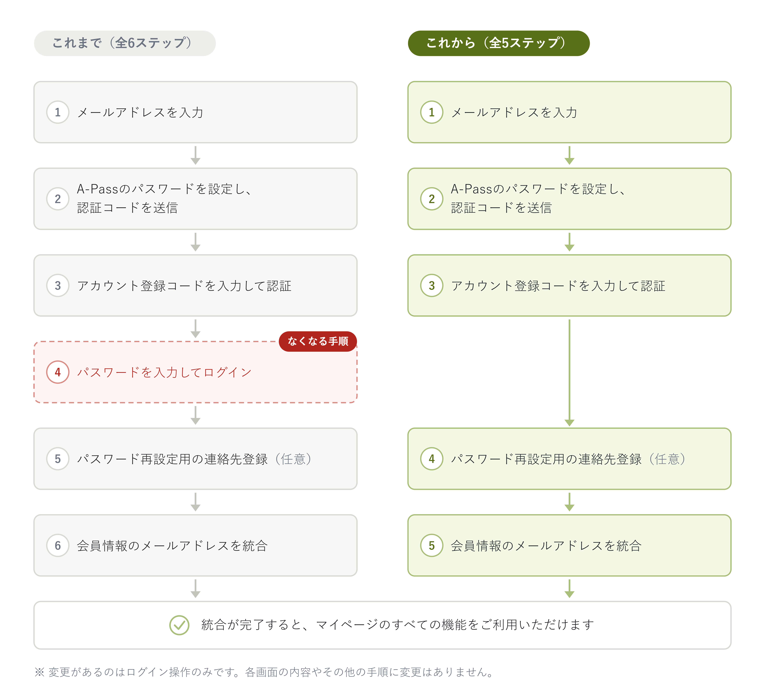765x700 pixels.
Task: Click the gray number 1 circle, old flow
Action: coord(58,112)
